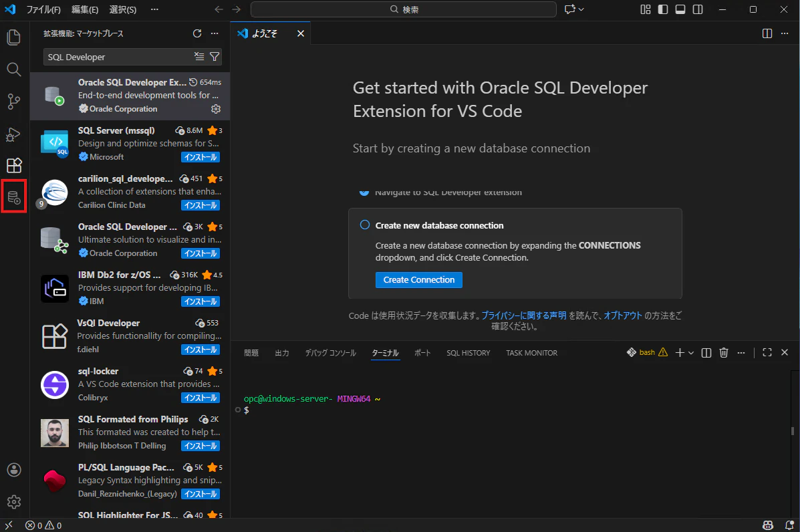Create a new terminal with plus icon

pos(680,352)
